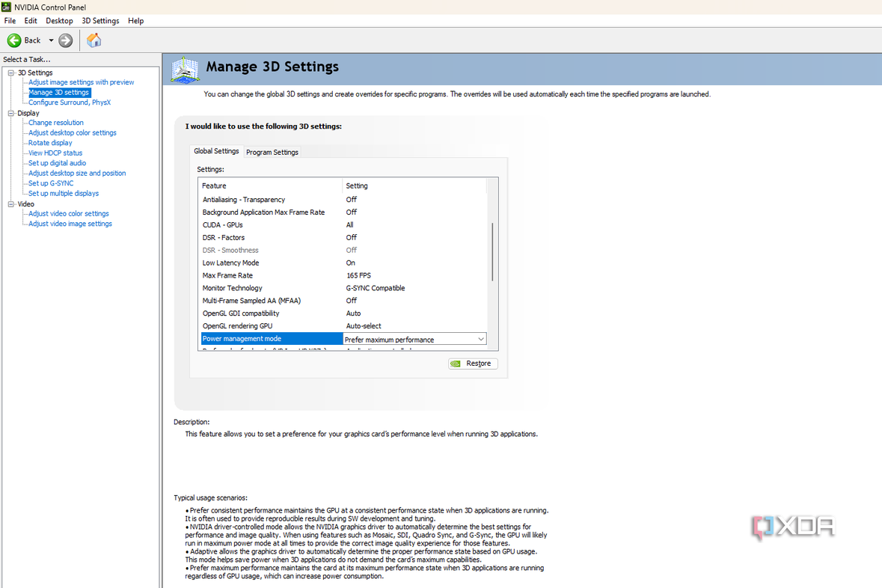Open Adjust desktop size and position

coord(77,174)
